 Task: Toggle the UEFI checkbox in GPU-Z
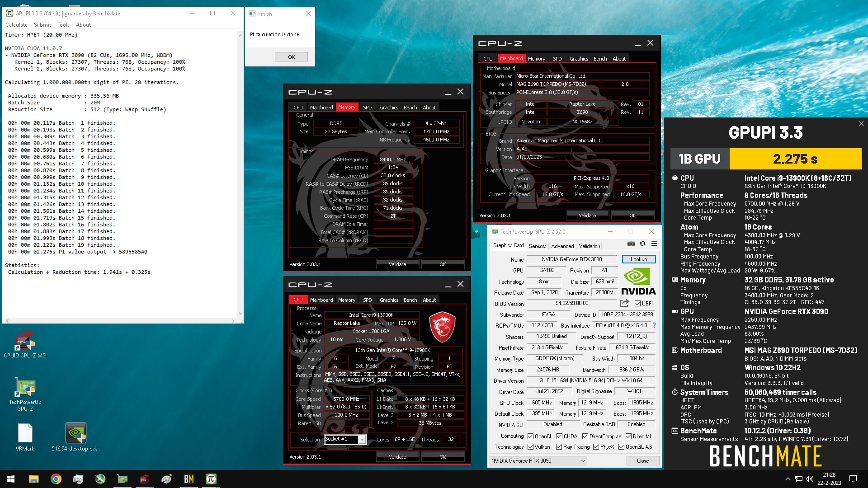tap(637, 304)
